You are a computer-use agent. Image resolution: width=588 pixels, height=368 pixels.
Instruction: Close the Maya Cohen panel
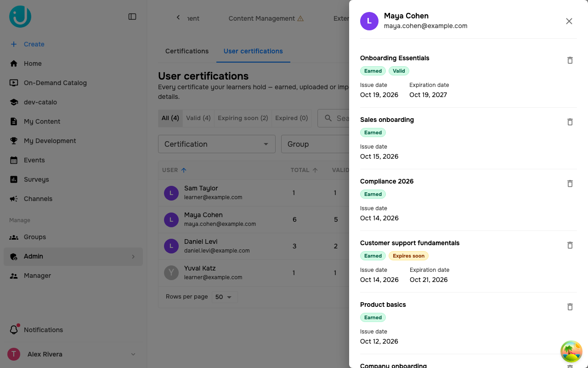click(x=569, y=21)
